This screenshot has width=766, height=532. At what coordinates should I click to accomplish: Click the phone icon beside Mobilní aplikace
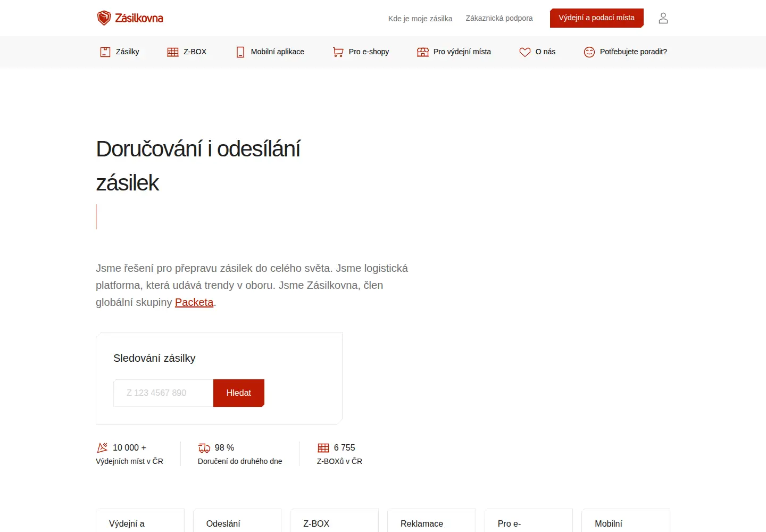pyautogui.click(x=240, y=52)
